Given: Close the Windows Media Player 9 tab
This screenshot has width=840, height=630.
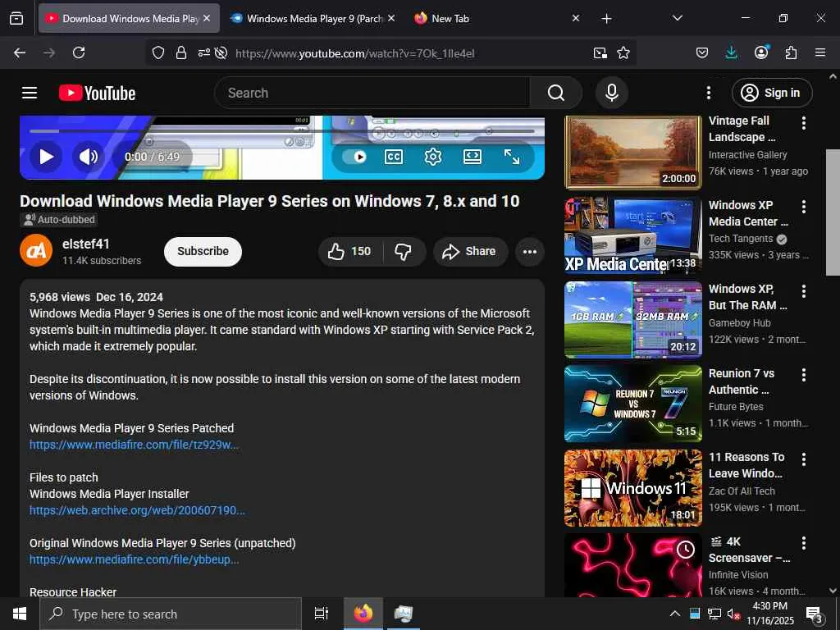Looking at the screenshot, I should [x=391, y=18].
